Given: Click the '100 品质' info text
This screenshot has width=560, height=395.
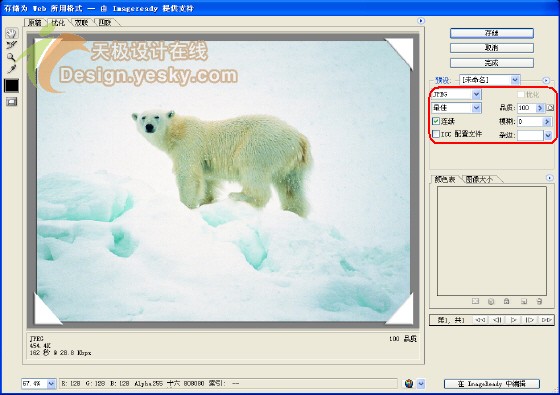Looking at the screenshot, I should 403,339.
